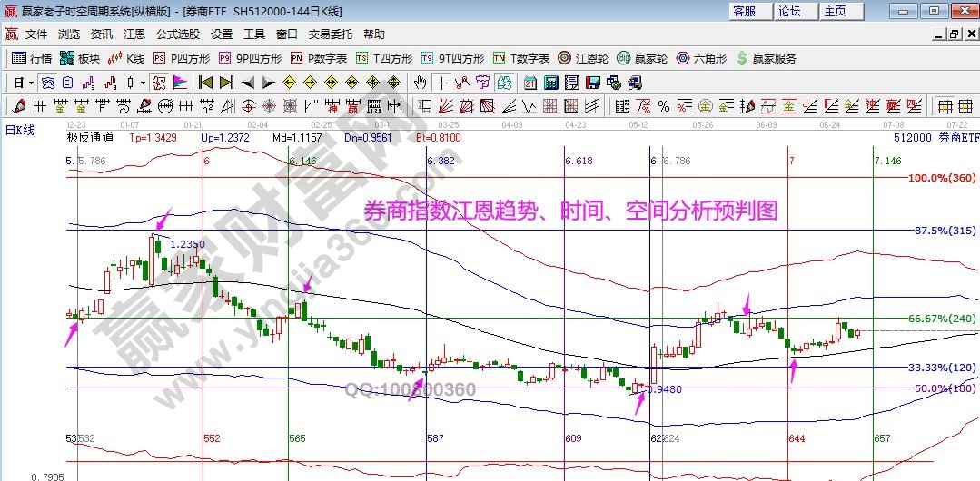980x481 pixels.
Task: Select the red step-line 9 indicator icon
Action: coord(110,83)
